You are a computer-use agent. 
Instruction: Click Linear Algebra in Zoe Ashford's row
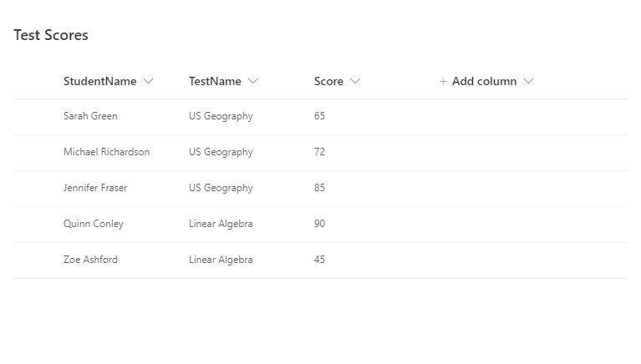pos(221,260)
